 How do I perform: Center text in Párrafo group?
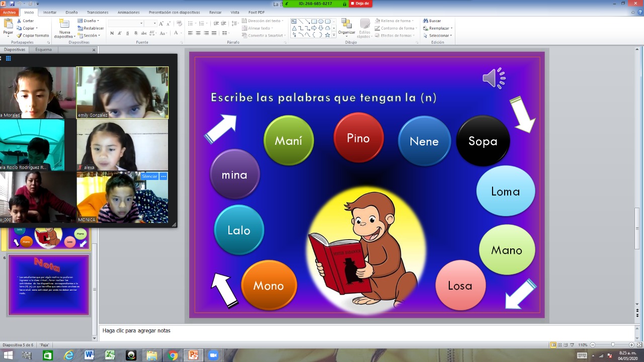(198, 33)
